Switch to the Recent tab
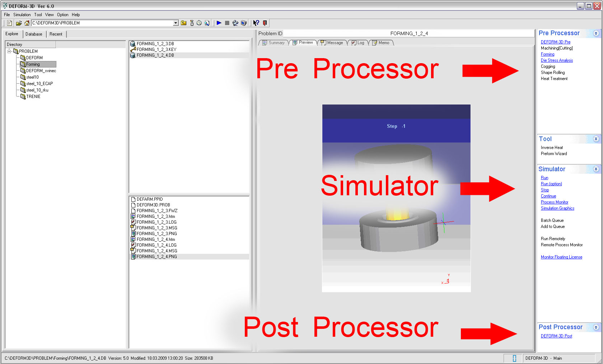 pos(56,34)
